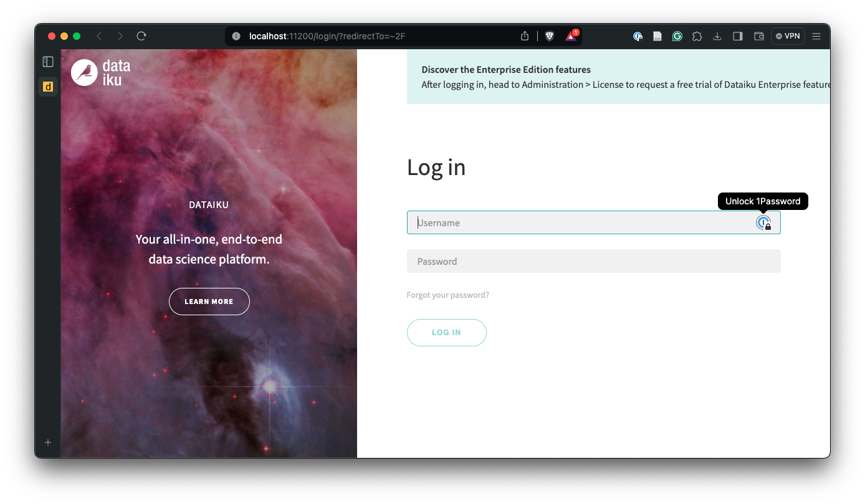This screenshot has width=865, height=504.
Task: Unlock 1Password in the Username field
Action: point(763,223)
